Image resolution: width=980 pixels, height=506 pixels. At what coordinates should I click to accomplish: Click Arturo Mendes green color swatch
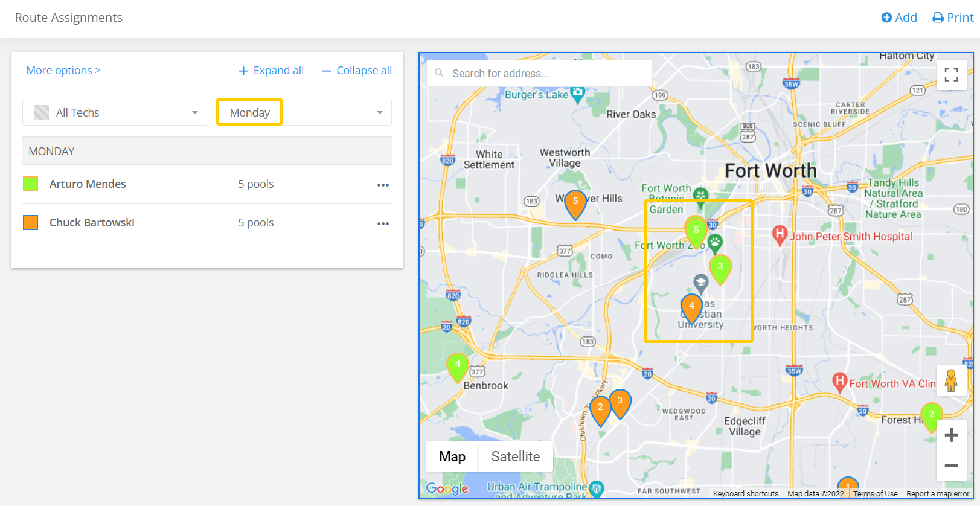[x=30, y=184]
